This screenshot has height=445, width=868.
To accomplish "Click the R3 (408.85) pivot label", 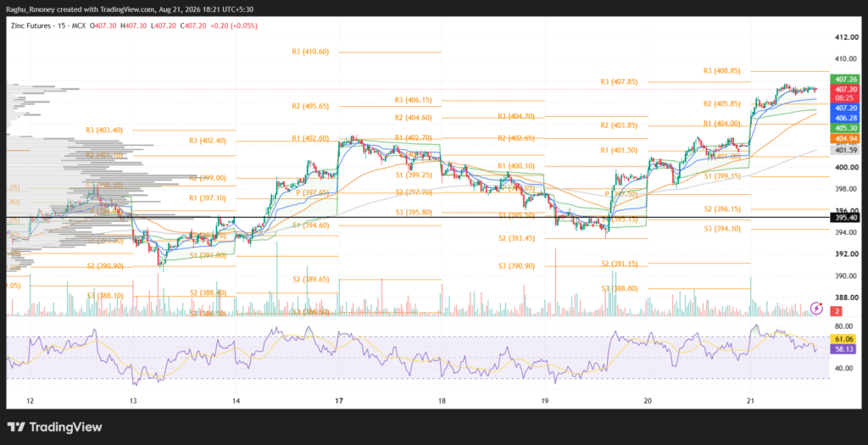I will click(x=722, y=71).
